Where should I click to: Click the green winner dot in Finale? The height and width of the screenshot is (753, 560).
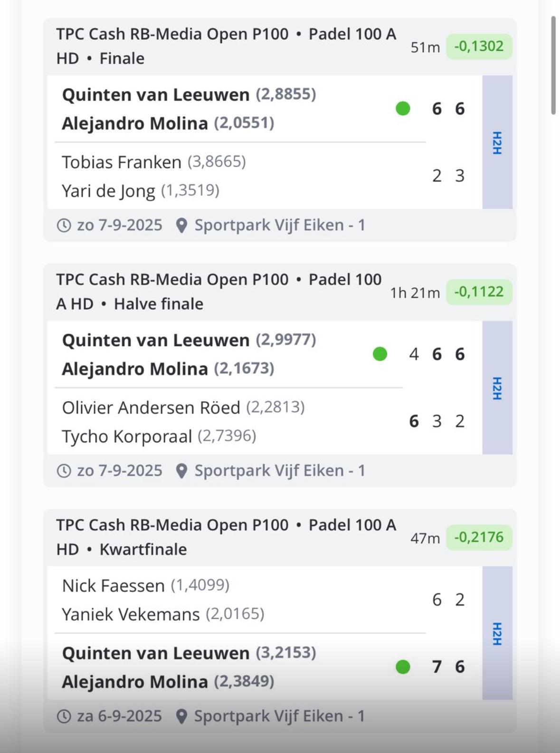[403, 109]
